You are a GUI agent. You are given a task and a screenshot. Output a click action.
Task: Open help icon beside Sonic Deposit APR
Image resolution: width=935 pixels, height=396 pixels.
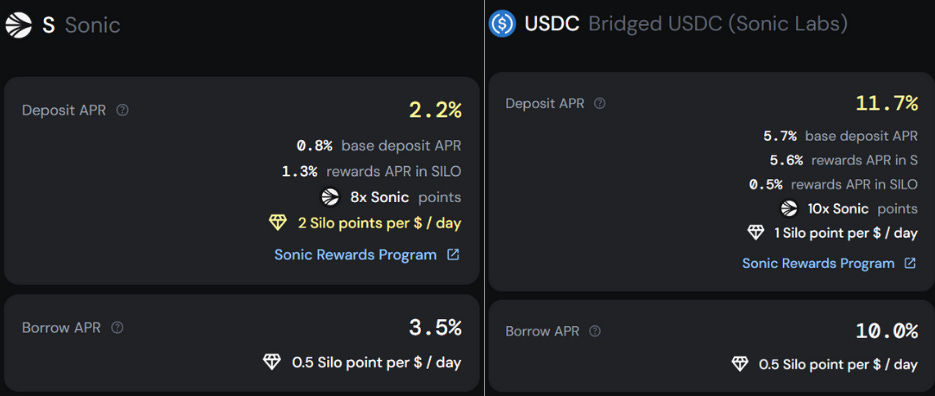(122, 110)
